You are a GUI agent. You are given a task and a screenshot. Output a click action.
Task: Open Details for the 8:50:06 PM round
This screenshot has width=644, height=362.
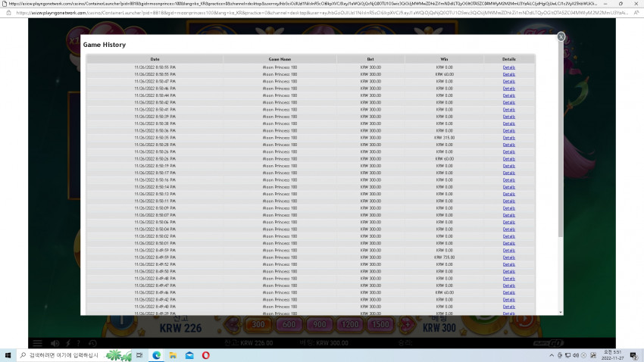tap(508, 222)
